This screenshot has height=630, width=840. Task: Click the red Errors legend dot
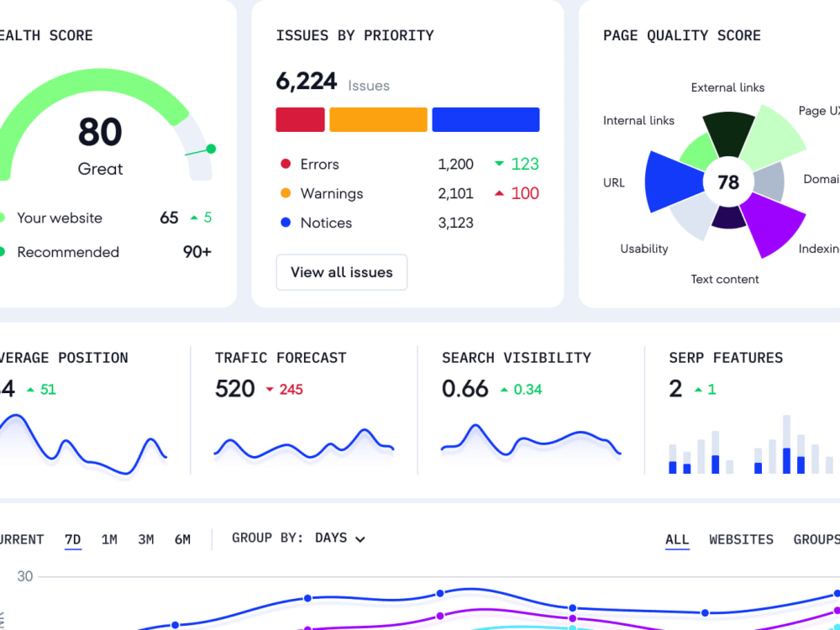click(286, 164)
